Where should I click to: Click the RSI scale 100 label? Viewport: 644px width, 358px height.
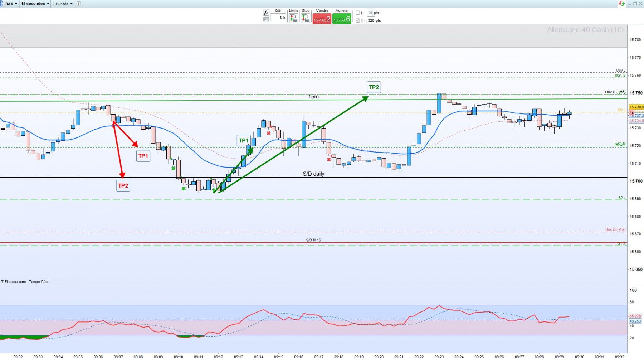(633, 290)
